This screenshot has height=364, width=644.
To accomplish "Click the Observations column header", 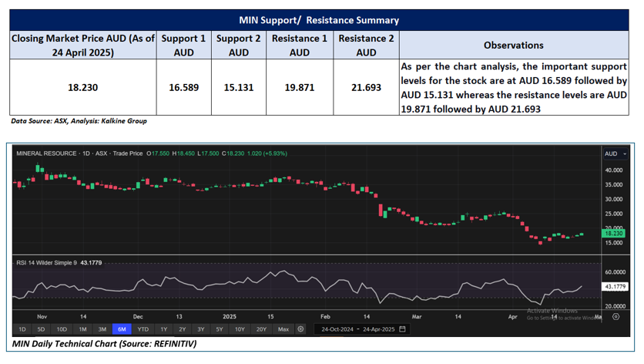I will pos(513,45).
